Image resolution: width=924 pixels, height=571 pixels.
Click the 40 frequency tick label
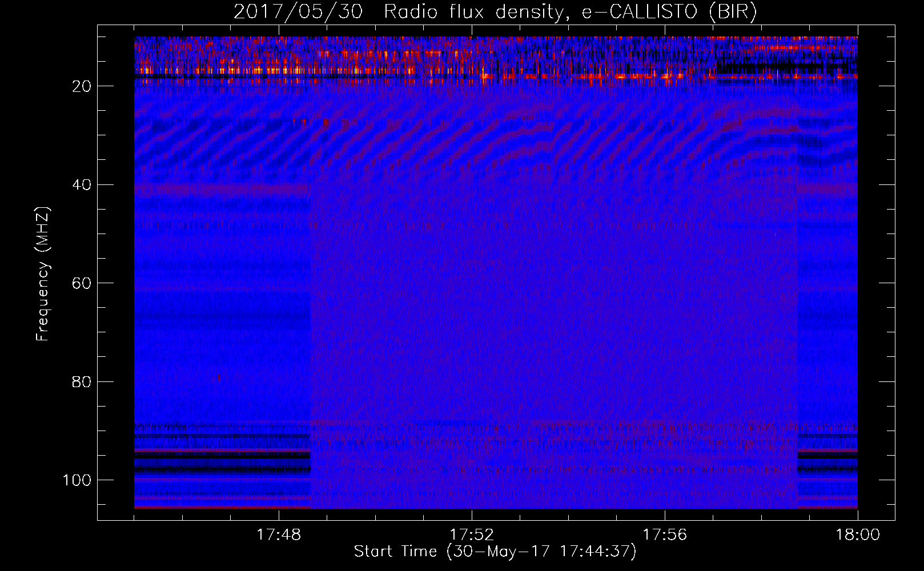[x=82, y=185]
